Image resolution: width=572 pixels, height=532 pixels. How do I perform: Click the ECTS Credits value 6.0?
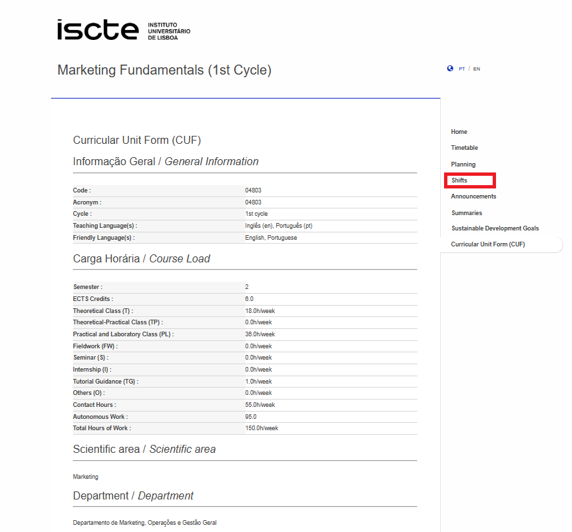click(x=249, y=299)
